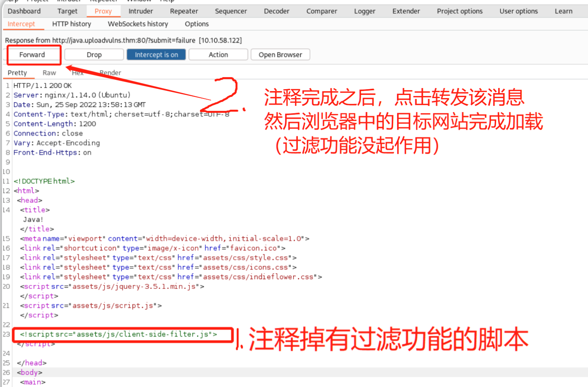Screen dimensions: 588x387
Task: Switch to the Render view tab
Action: coord(110,73)
